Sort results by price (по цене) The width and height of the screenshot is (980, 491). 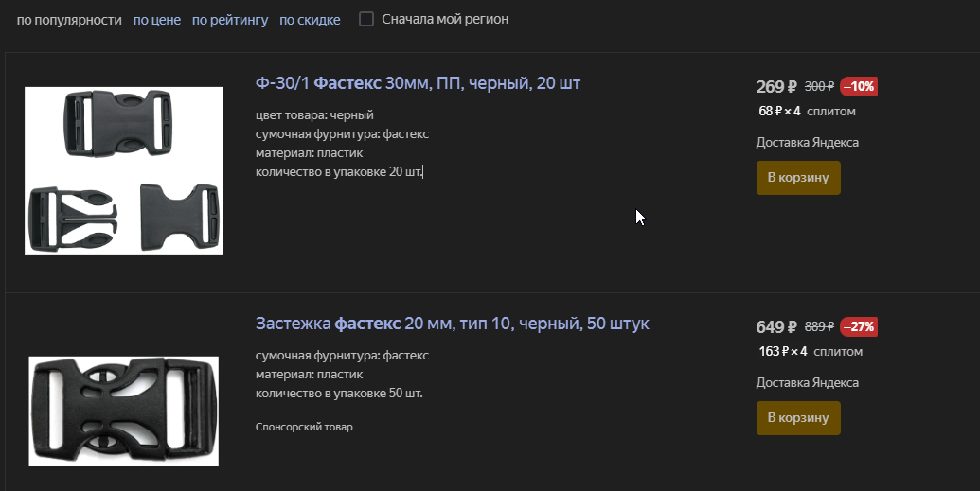pos(157,20)
